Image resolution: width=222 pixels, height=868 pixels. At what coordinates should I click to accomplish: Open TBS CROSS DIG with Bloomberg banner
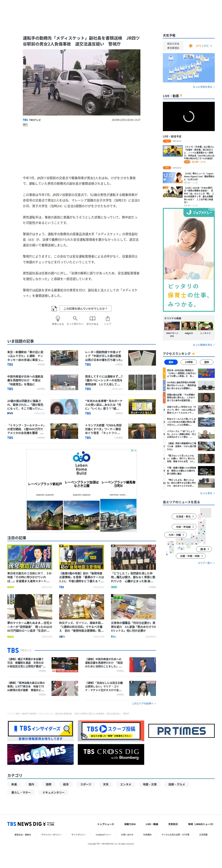point(111,754)
